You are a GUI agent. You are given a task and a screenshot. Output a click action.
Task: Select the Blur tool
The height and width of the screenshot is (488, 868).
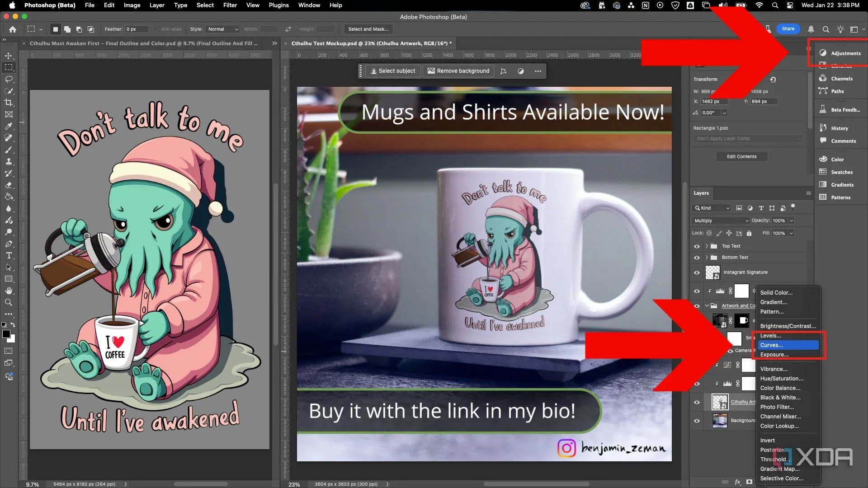click(x=9, y=208)
